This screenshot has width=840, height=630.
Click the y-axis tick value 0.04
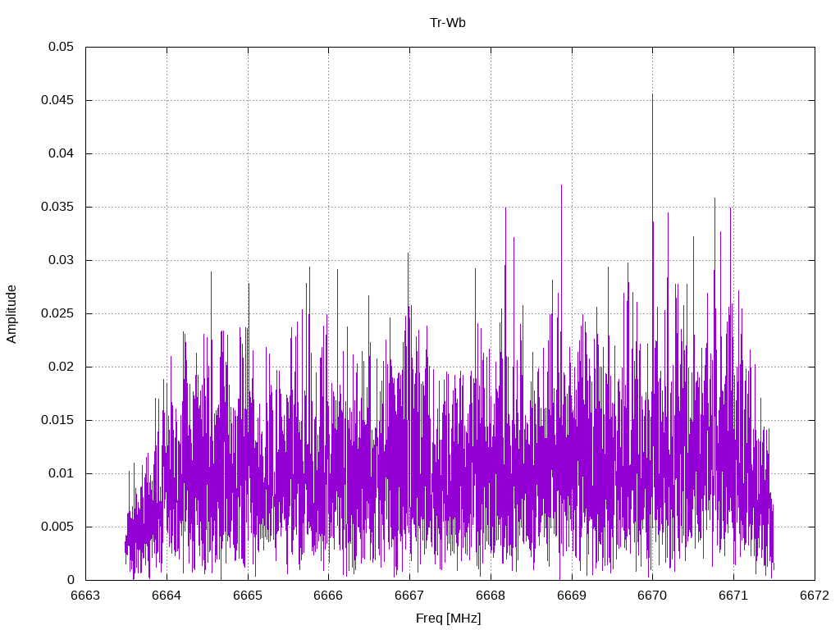tap(61, 153)
